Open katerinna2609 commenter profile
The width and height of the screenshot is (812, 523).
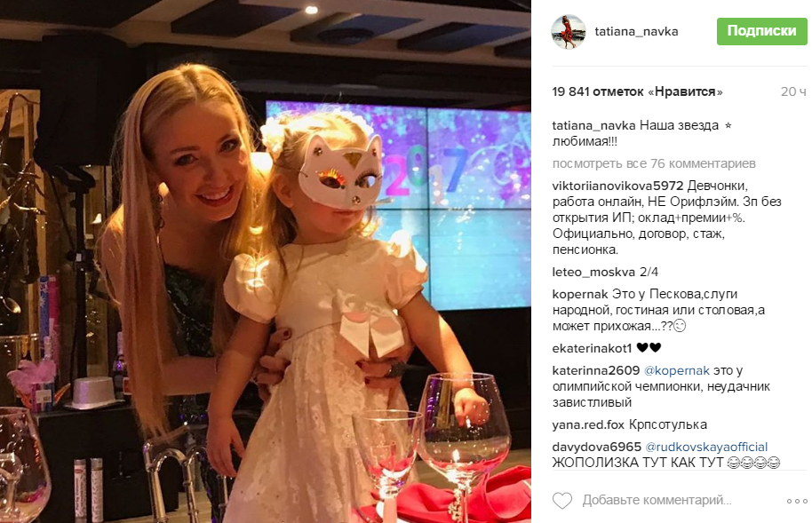coord(595,371)
